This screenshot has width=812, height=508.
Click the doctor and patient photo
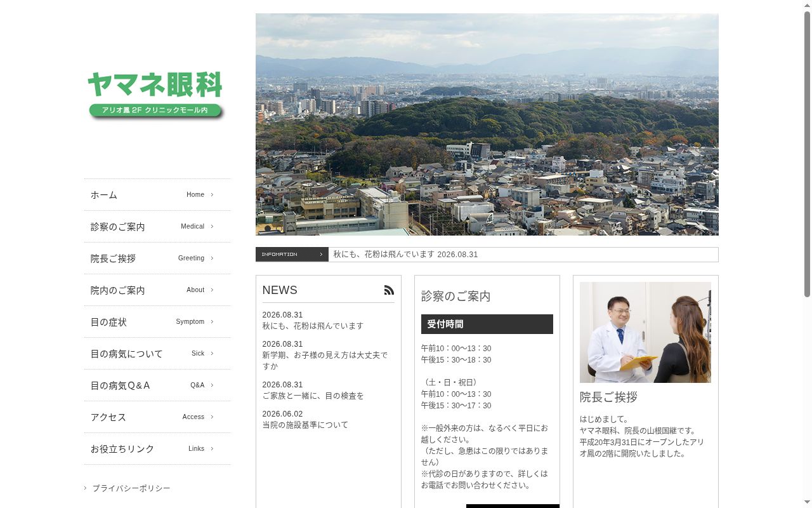tap(645, 332)
